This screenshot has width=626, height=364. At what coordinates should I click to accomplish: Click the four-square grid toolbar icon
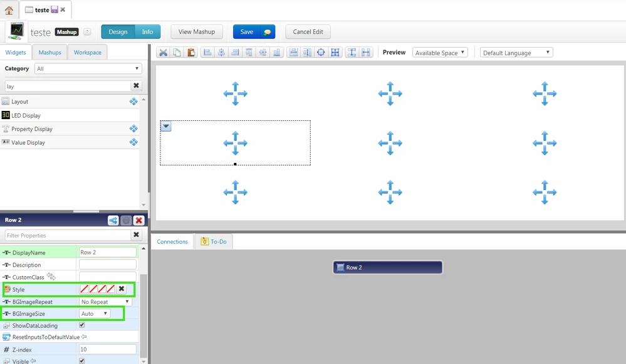pyautogui.click(x=335, y=52)
